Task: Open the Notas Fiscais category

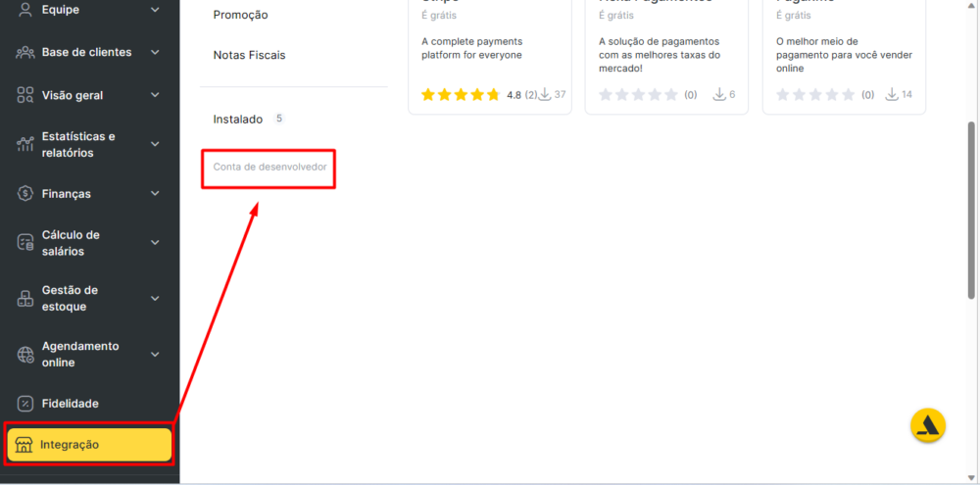Action: click(249, 55)
